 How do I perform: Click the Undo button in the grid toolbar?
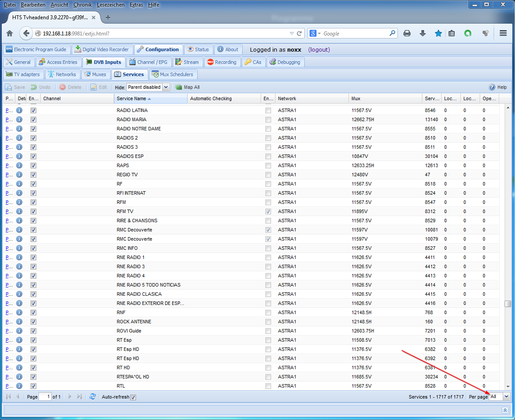tap(41, 87)
